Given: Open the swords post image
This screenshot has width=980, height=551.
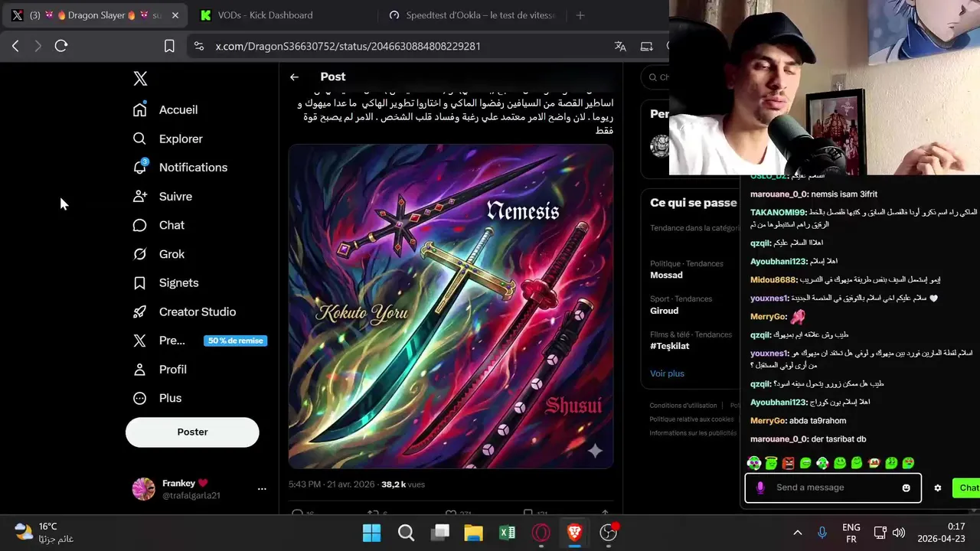Looking at the screenshot, I should pos(451,306).
